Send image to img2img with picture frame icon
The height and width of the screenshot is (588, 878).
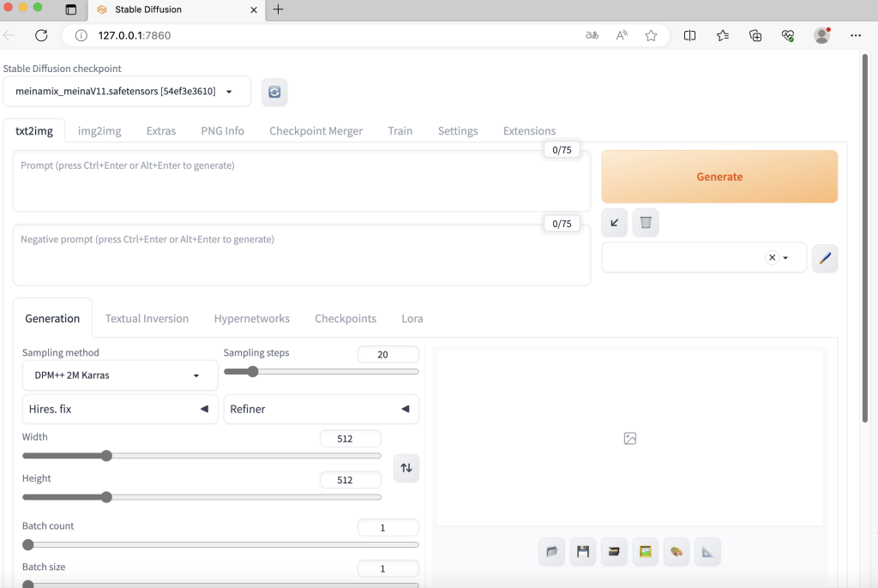(646, 551)
